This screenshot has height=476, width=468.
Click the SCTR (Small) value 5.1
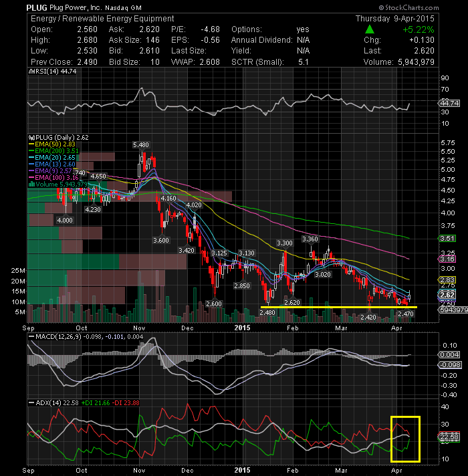(x=304, y=62)
